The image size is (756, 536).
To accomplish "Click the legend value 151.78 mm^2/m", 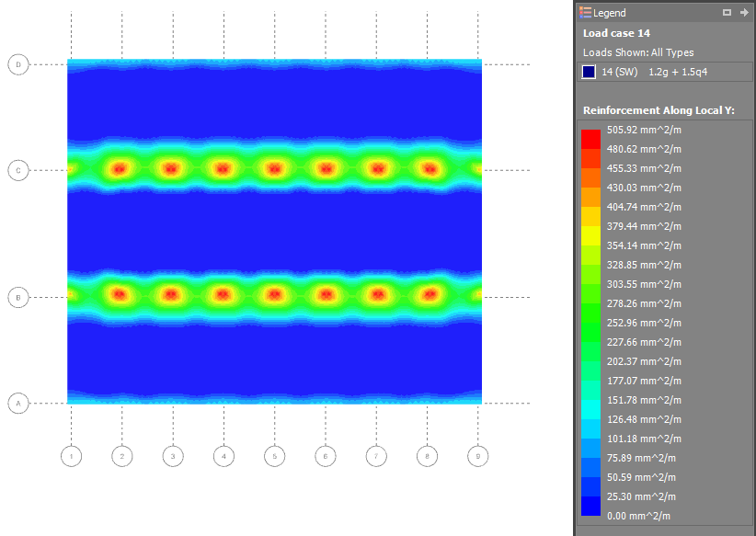I will click(644, 400).
